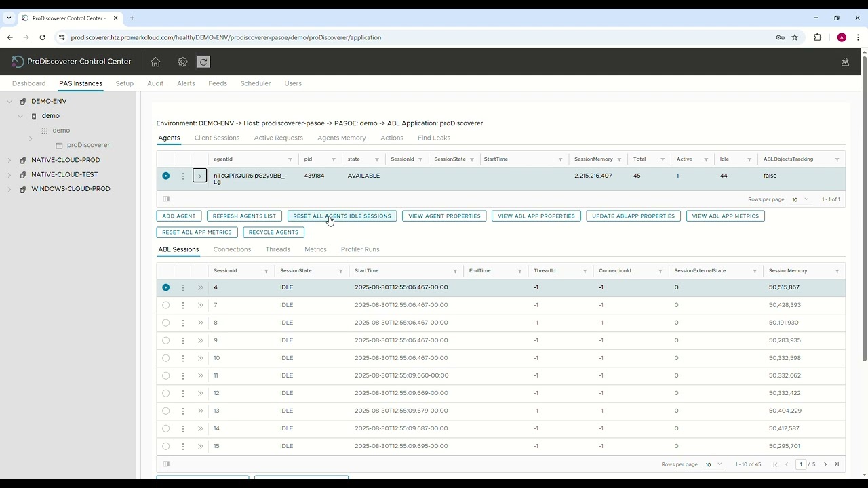Select the radio button for session 10
This screenshot has height=488, width=868.
click(x=165, y=358)
